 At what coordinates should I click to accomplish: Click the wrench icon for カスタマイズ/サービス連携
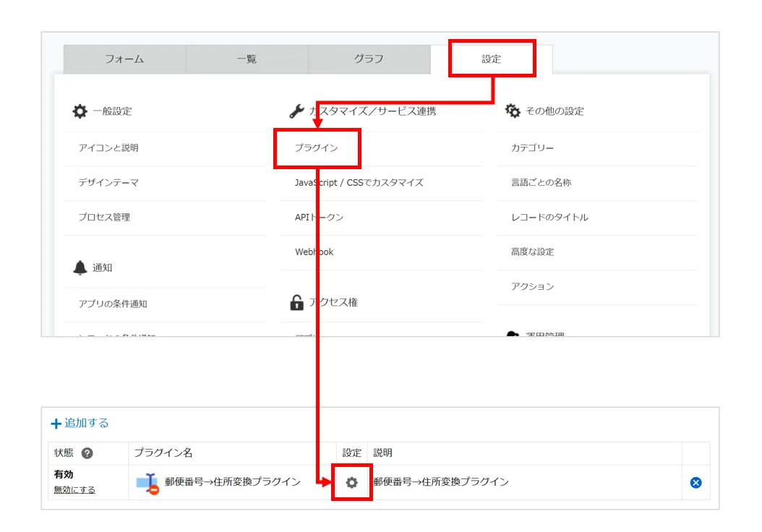tap(297, 111)
